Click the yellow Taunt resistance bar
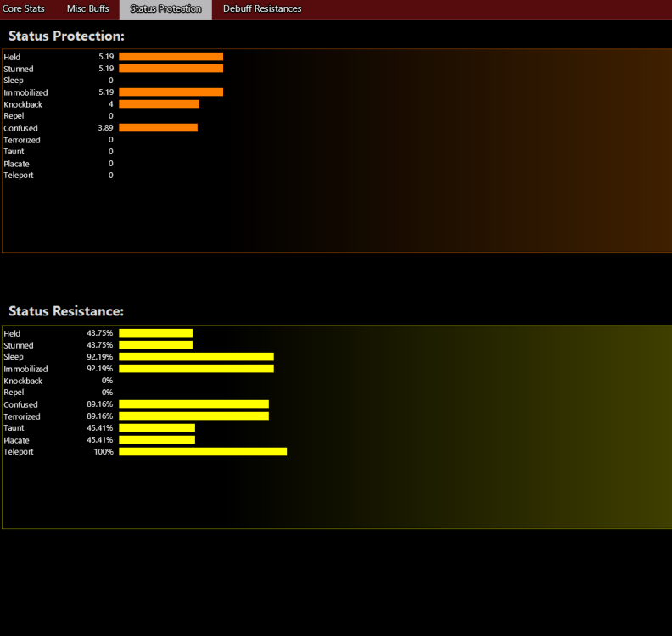Screen dimensions: 672x636 point(157,428)
